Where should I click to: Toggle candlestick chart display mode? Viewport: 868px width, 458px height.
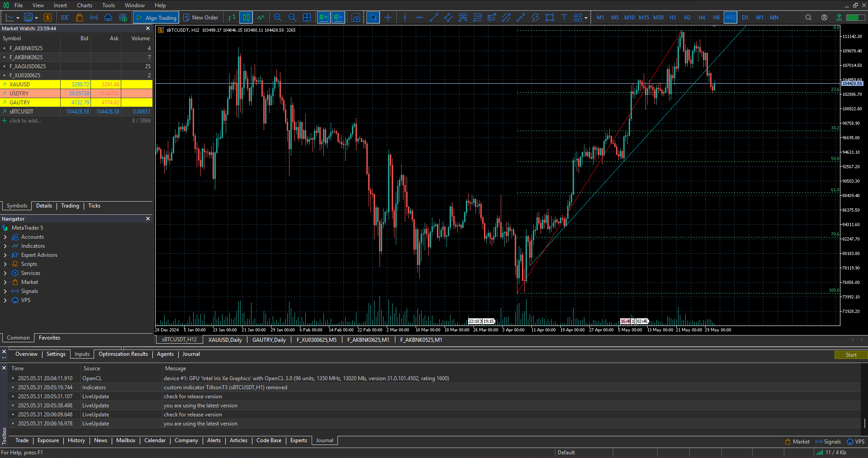tap(246, 18)
